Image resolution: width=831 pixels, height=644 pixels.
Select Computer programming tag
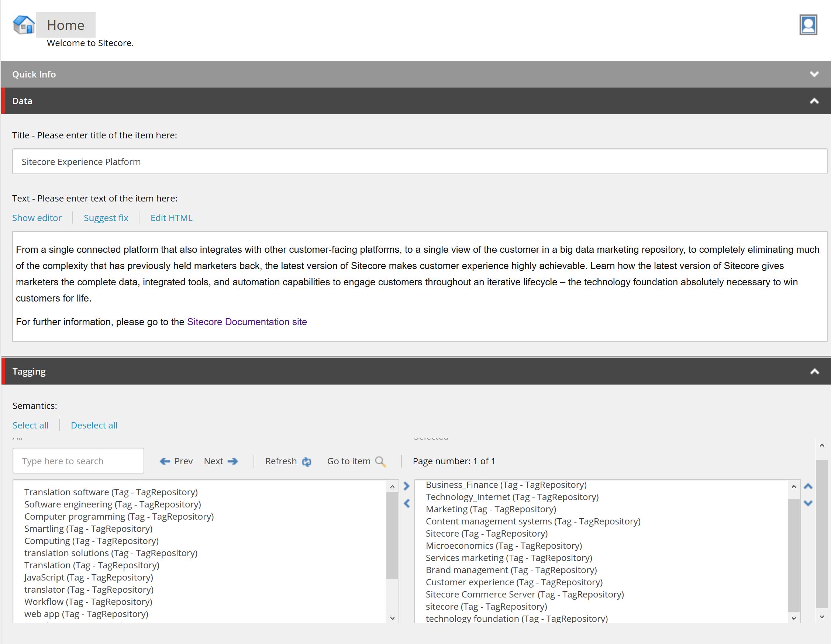coord(119,517)
